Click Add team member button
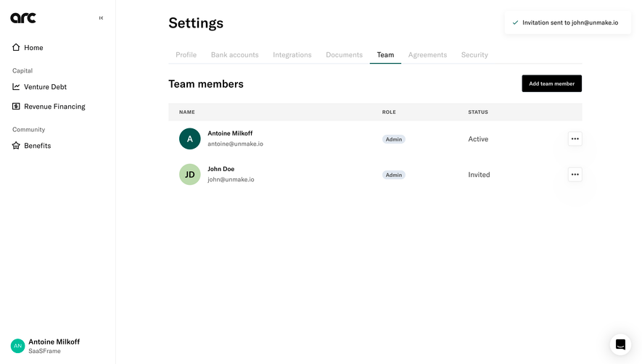 click(551, 83)
